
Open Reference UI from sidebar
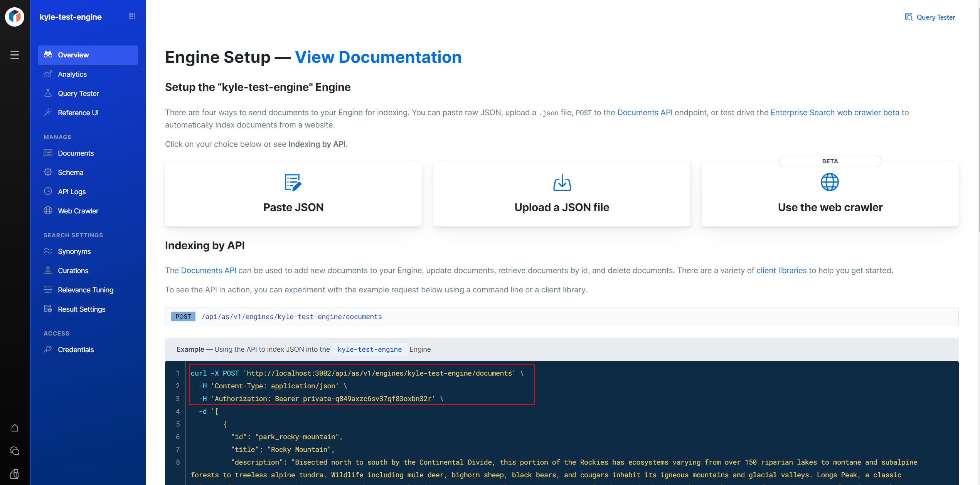(x=78, y=113)
